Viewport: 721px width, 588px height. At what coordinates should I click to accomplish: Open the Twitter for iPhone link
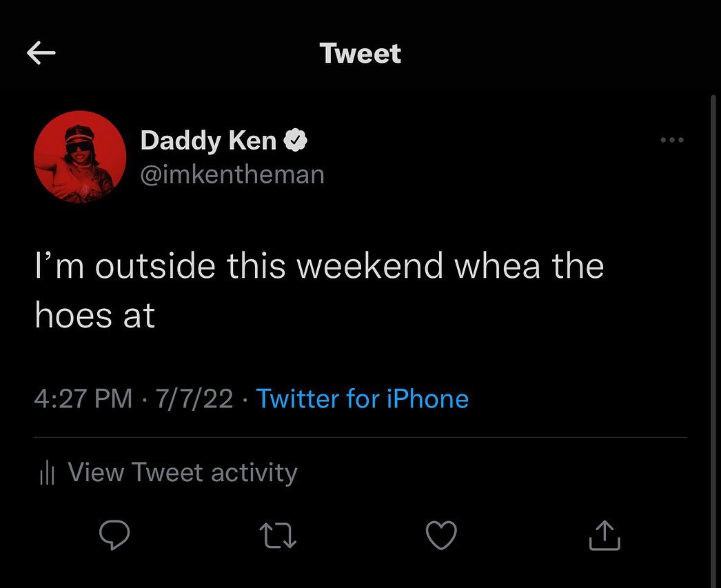tap(362, 398)
